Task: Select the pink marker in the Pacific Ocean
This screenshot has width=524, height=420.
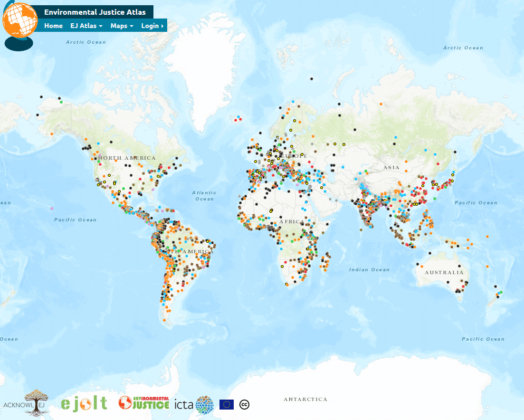Action: coord(52,208)
